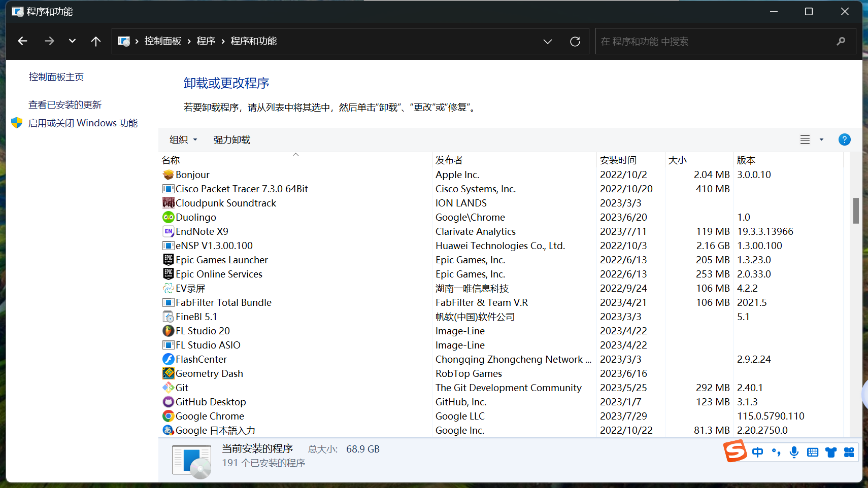Click 程序和功能 in the breadcrumb
The image size is (868, 488).
pyautogui.click(x=254, y=41)
